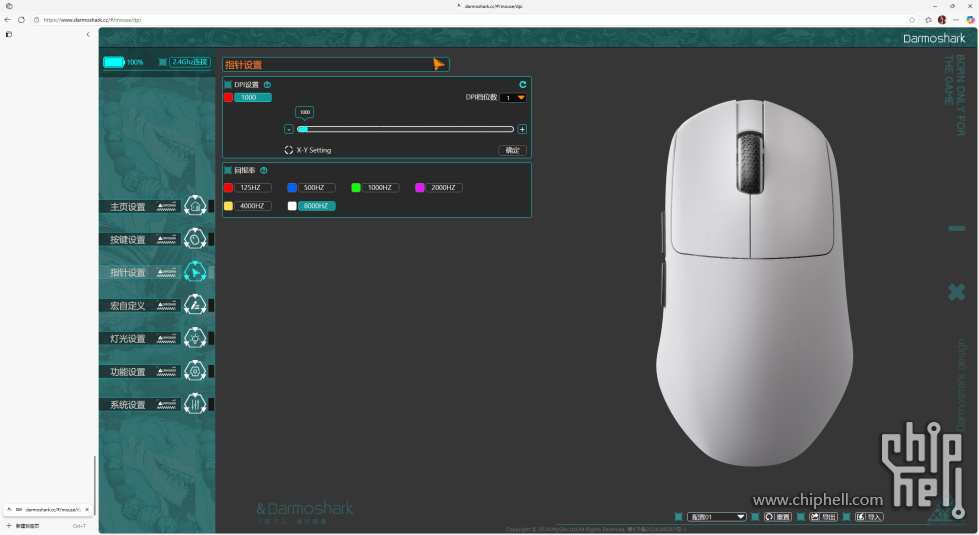Click the light bulb hexagon icon

pos(195,338)
